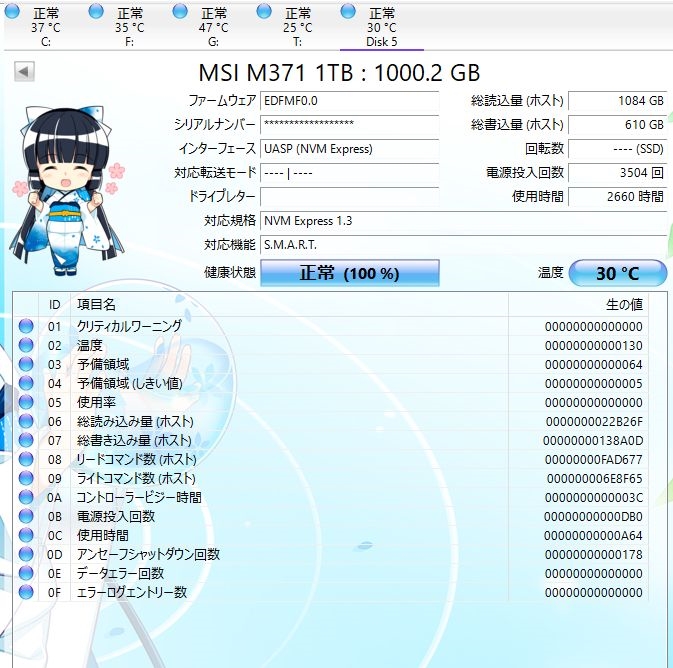Click power-on hours value 2660 時間
This screenshot has width=673, height=668.
pyautogui.click(x=618, y=197)
